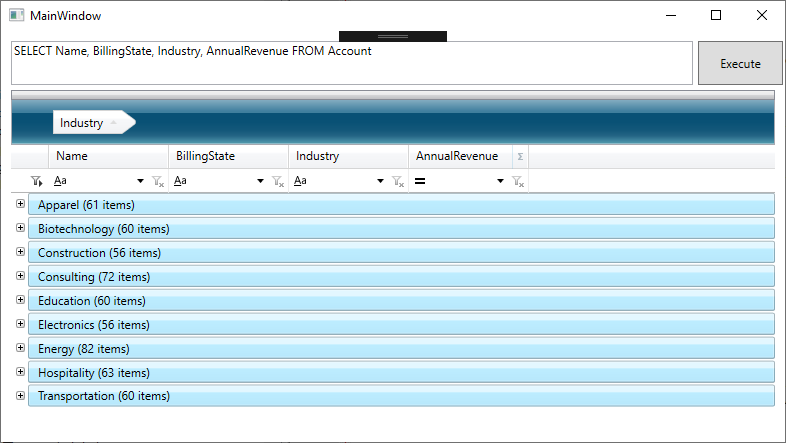The height and width of the screenshot is (443, 786).
Task: Click the Execute button
Action: (740, 64)
